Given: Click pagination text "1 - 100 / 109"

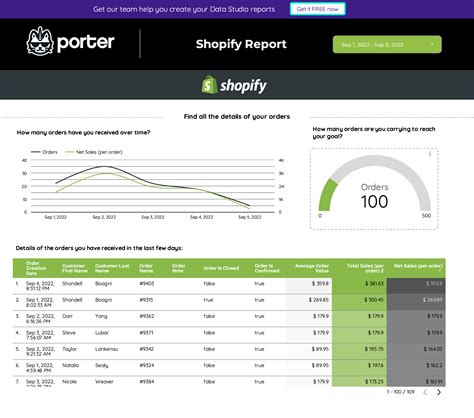Looking at the screenshot, I should click(x=400, y=392).
